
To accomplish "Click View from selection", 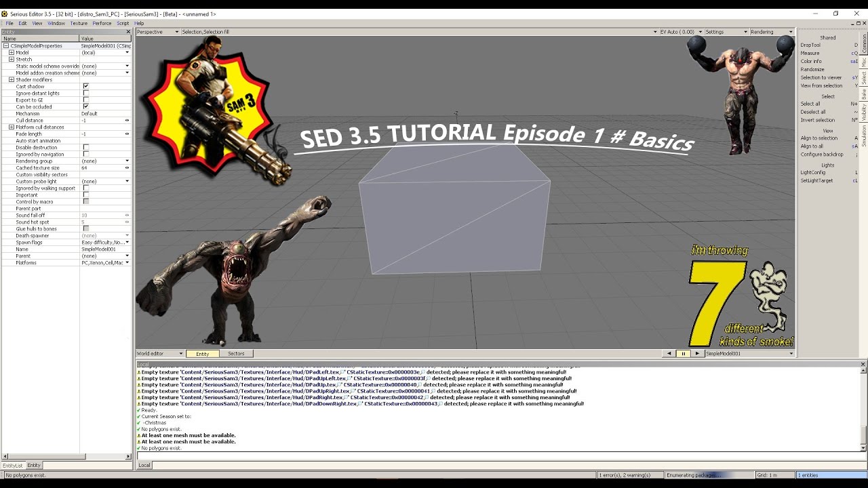I will coord(821,85).
